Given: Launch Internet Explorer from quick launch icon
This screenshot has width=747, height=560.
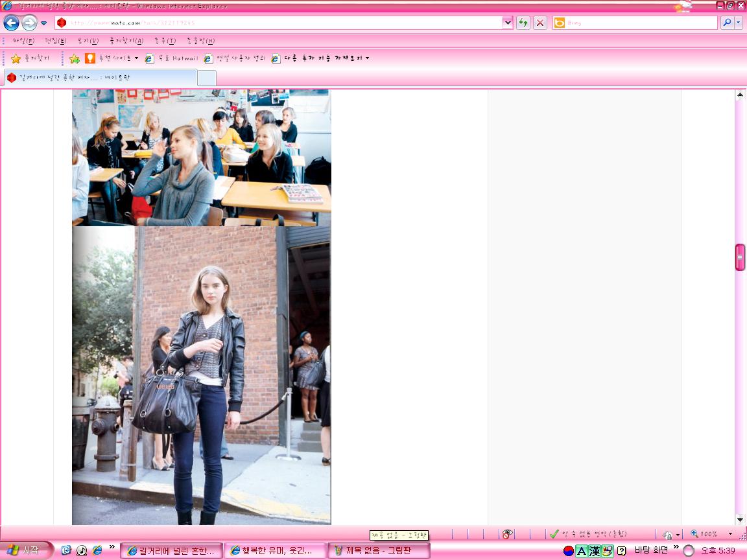Looking at the screenshot, I should click(x=97, y=550).
